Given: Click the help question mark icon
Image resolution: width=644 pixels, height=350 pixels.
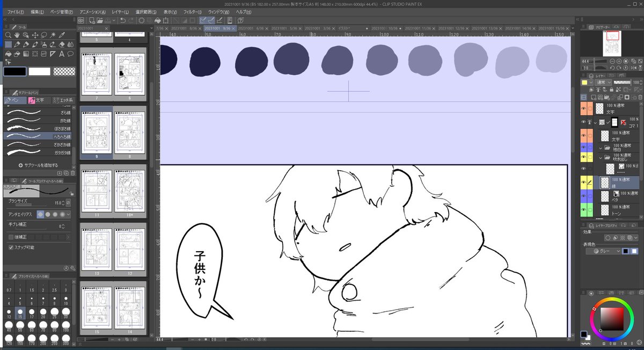Looking at the screenshot, I should click(241, 20).
